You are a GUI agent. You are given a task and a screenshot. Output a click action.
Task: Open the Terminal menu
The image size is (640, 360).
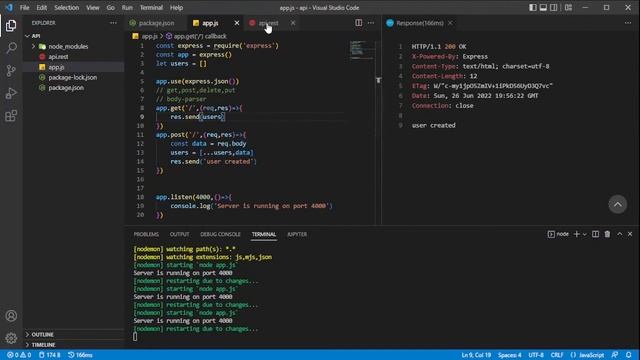[x=151, y=7]
